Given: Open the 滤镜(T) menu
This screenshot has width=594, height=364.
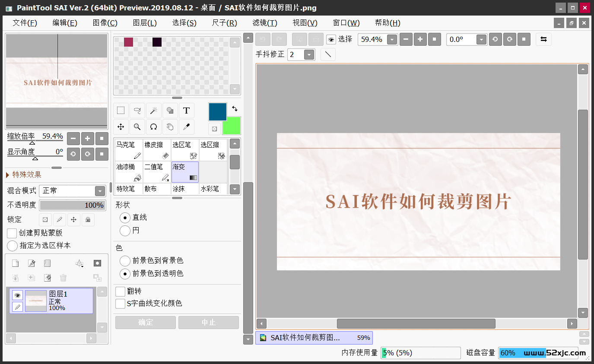Looking at the screenshot, I should coord(265,23).
